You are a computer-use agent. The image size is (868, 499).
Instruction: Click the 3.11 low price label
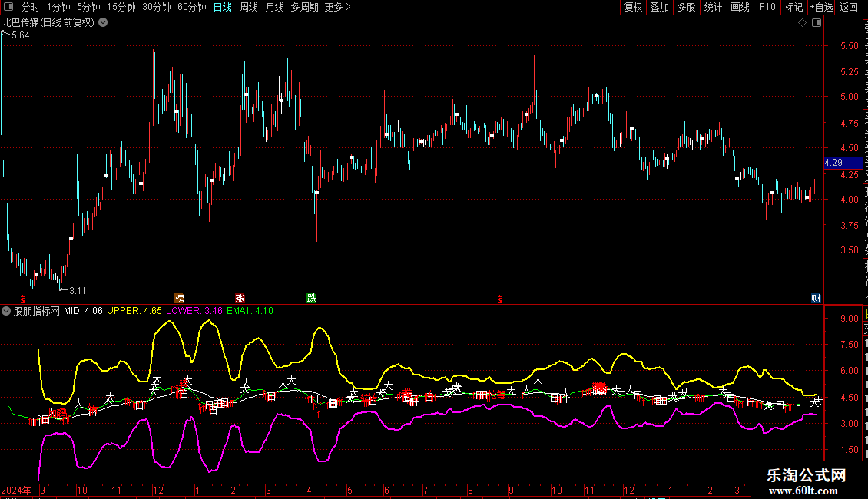coord(78,290)
